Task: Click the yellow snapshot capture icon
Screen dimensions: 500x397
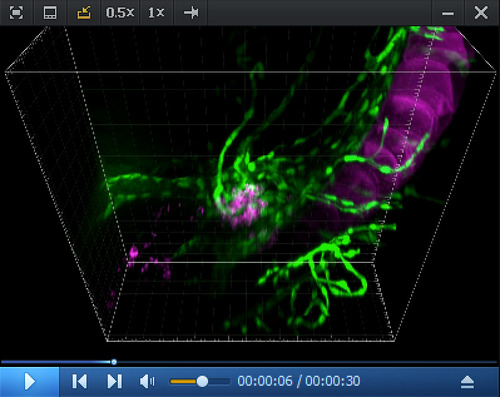Action: click(84, 13)
